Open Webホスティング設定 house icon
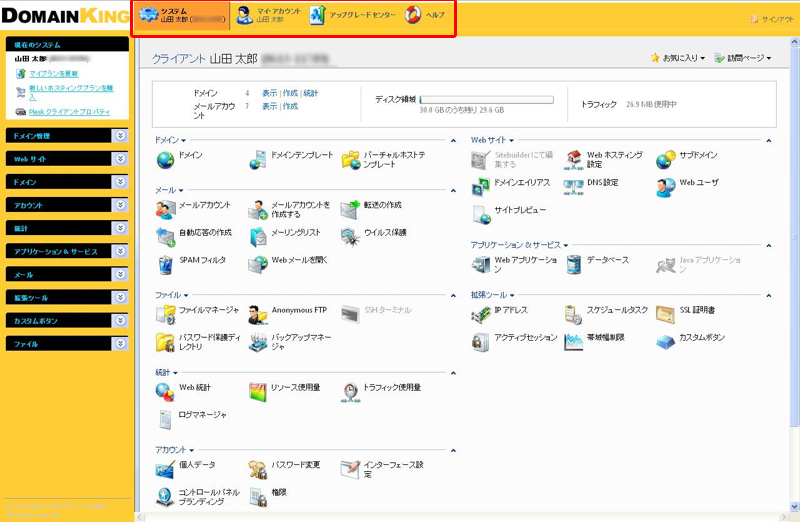 (573, 160)
